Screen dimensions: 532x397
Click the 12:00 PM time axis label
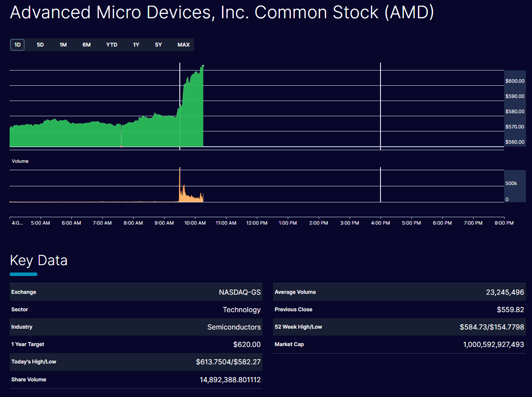coord(257,223)
